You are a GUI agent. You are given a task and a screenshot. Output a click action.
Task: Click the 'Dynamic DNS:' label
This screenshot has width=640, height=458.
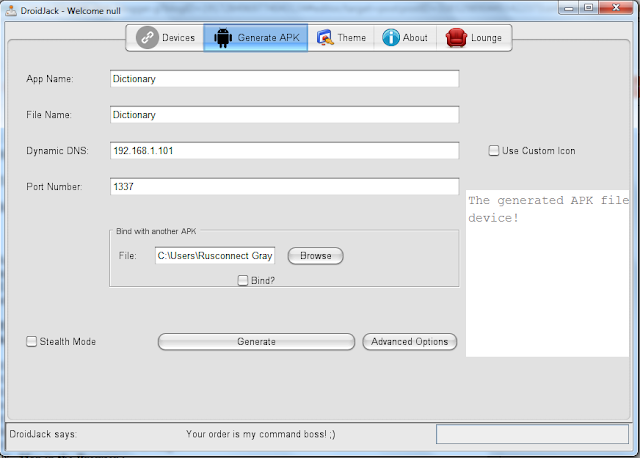57,151
